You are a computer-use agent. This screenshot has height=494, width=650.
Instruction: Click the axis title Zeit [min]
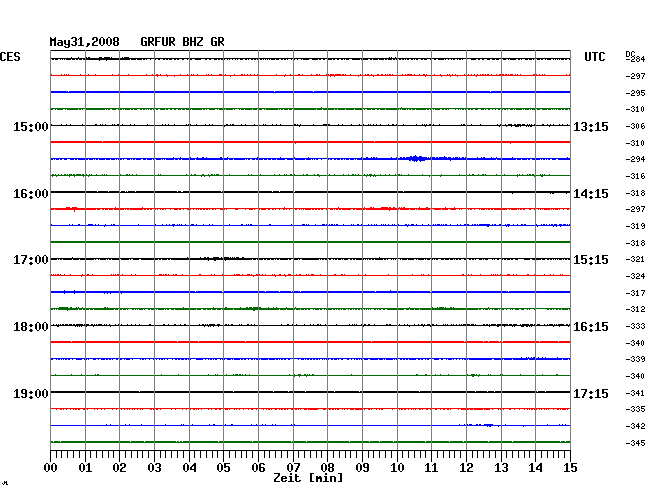[x=308, y=478]
